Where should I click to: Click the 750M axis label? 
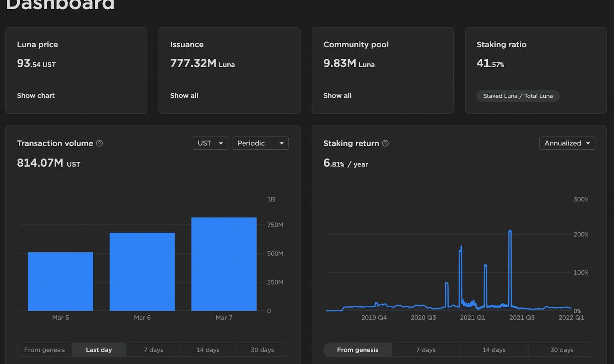pos(275,225)
